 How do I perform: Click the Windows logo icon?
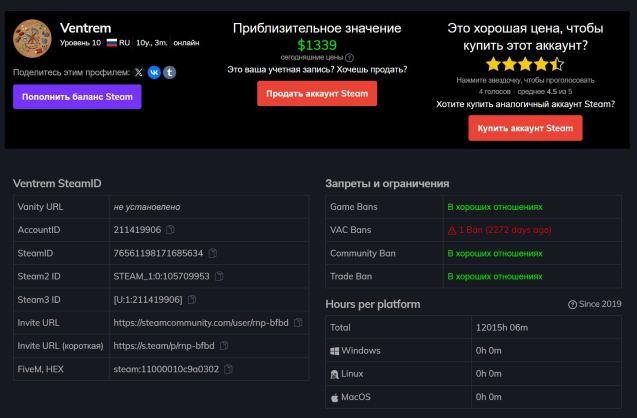tap(334, 351)
